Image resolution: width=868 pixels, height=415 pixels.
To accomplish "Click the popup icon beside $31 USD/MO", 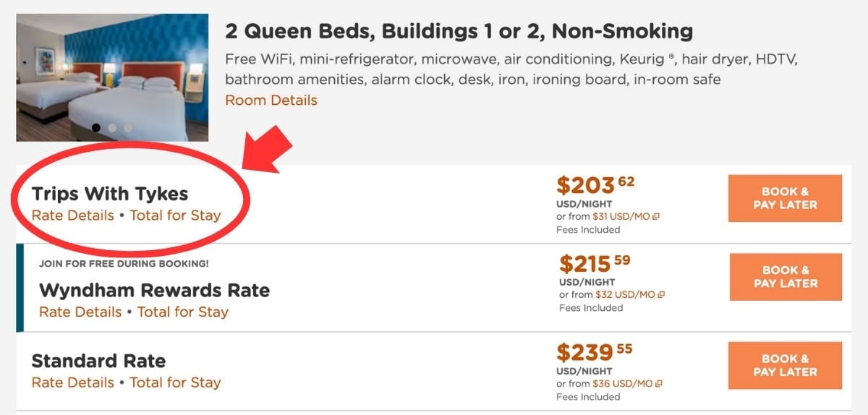I will coord(657,217).
